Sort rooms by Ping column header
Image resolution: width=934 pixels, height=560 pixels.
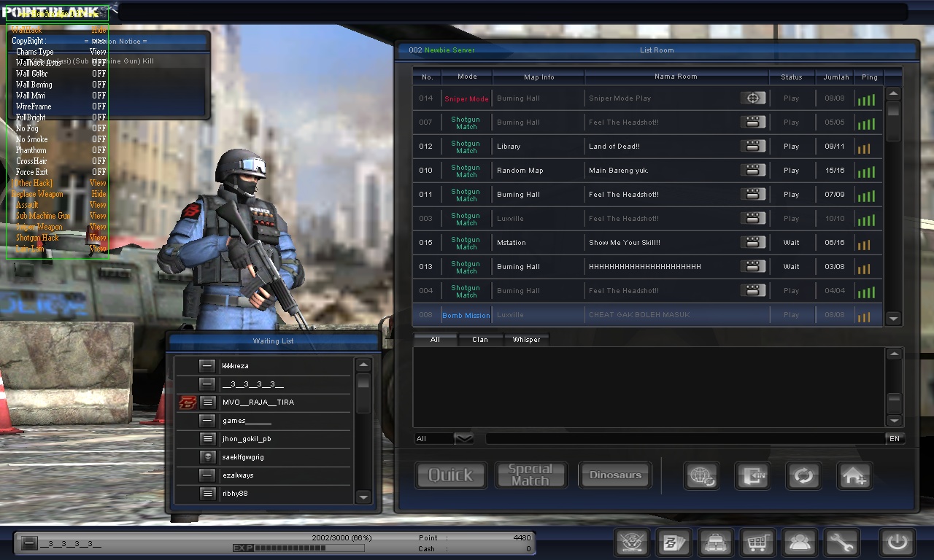point(869,77)
